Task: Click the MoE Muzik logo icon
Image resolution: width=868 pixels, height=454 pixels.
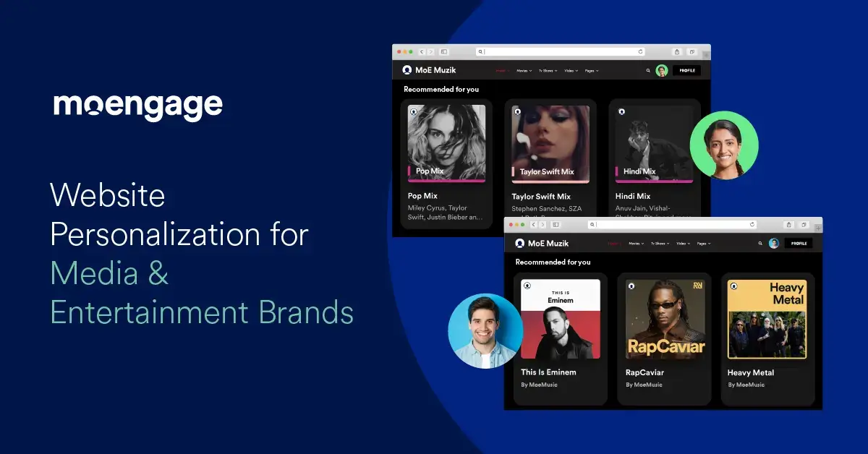Action: (x=407, y=69)
